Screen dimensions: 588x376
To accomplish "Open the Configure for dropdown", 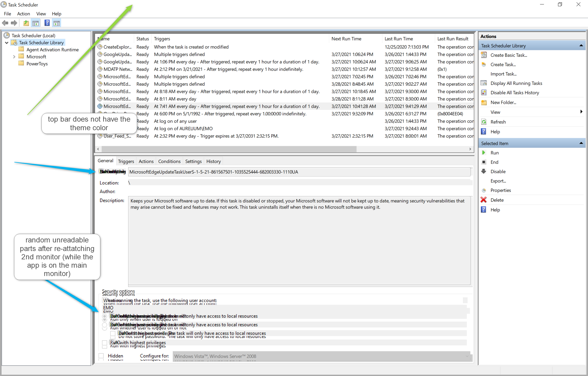I will (x=467, y=356).
